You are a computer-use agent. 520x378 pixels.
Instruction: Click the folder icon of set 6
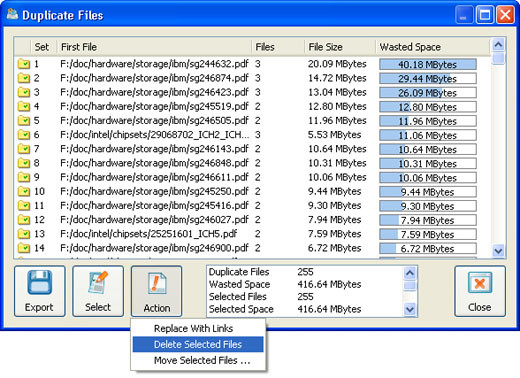click(24, 135)
